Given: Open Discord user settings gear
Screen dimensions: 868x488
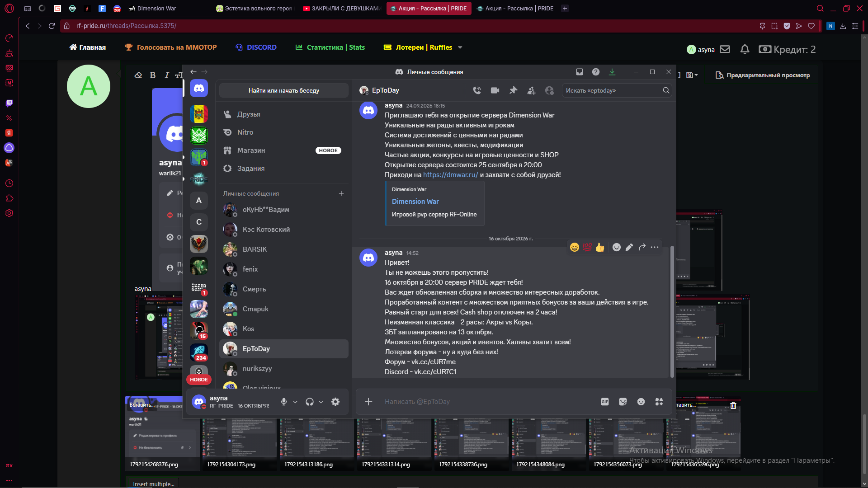Looking at the screenshot, I should coord(335,402).
